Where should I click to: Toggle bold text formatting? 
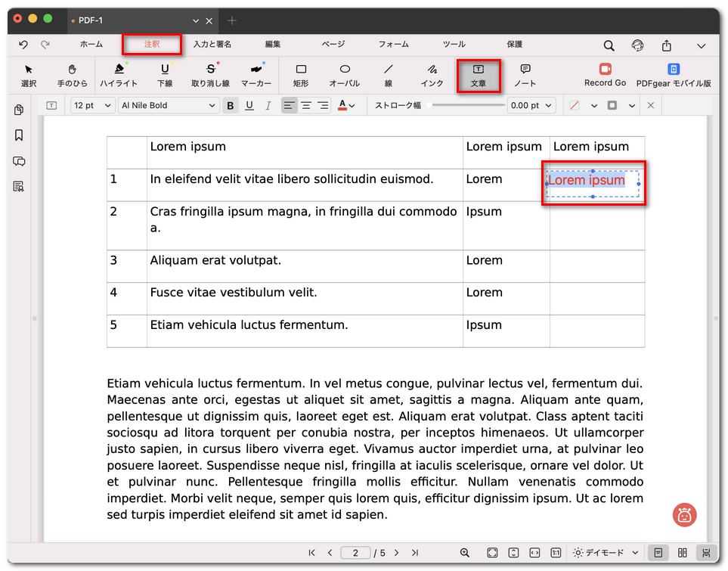[231, 106]
